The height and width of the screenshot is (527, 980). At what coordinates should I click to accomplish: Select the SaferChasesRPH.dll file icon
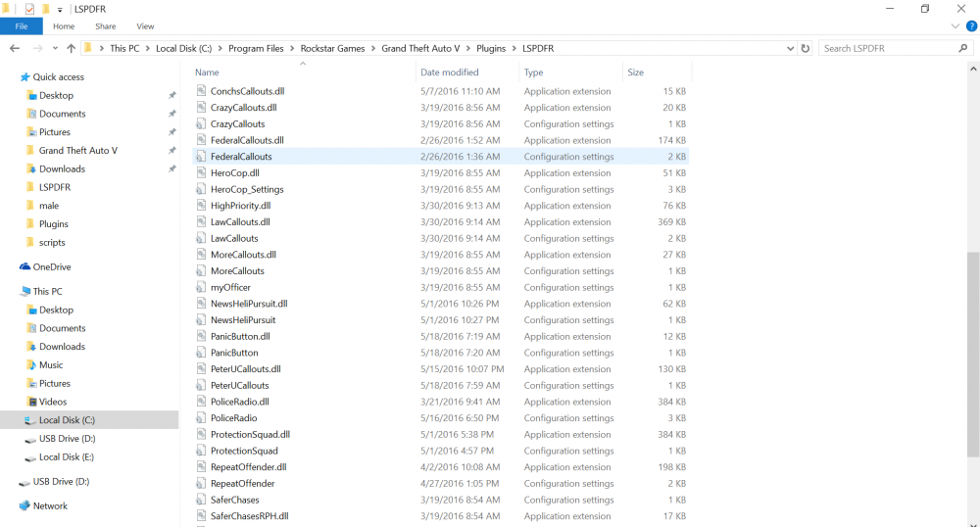pyautogui.click(x=201, y=516)
